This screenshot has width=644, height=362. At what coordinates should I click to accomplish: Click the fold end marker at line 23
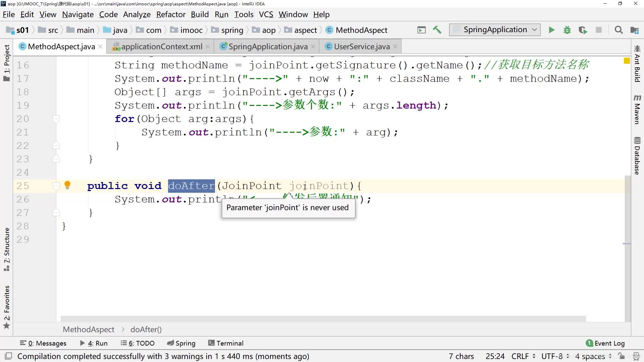click(x=56, y=159)
